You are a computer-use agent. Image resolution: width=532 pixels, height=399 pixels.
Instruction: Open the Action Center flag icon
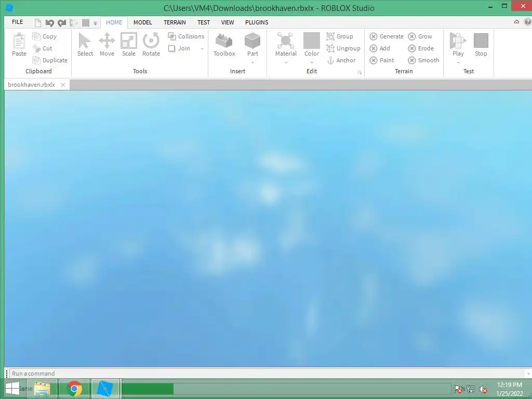coord(458,389)
